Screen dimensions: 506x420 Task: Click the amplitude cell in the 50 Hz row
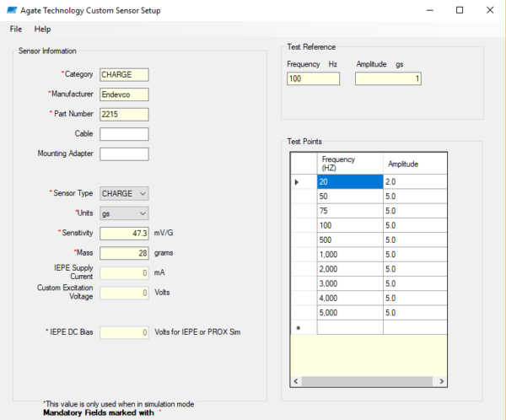click(x=415, y=197)
